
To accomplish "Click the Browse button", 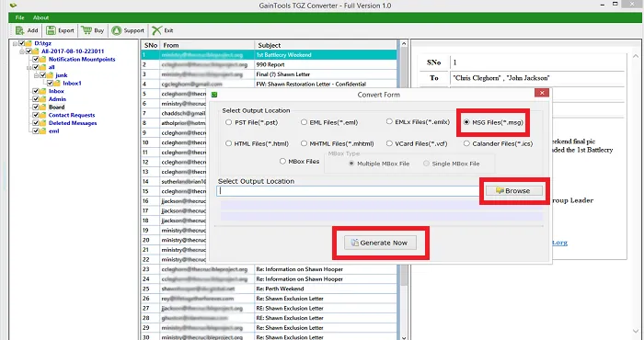I will [513, 191].
